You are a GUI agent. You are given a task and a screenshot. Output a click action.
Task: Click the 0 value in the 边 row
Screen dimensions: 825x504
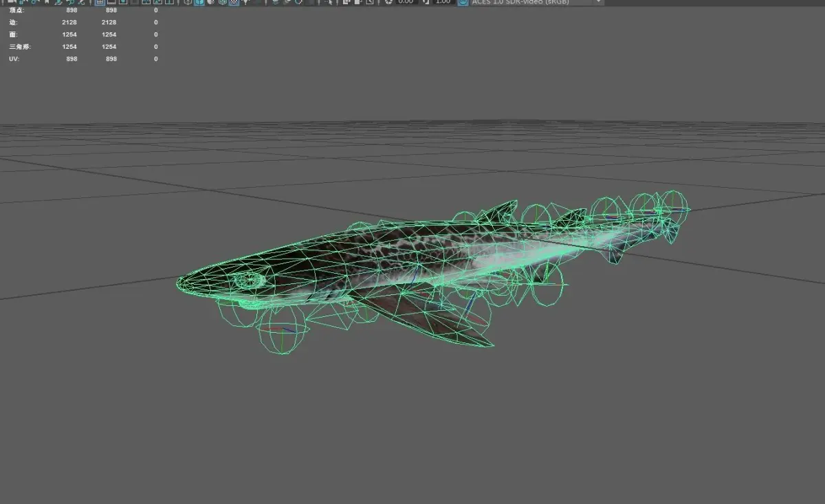(156, 22)
